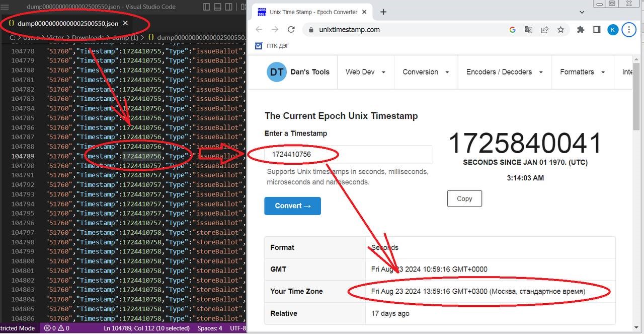This screenshot has height=334, width=644.
Task: Open the Chrome side panel icon
Action: [597, 30]
